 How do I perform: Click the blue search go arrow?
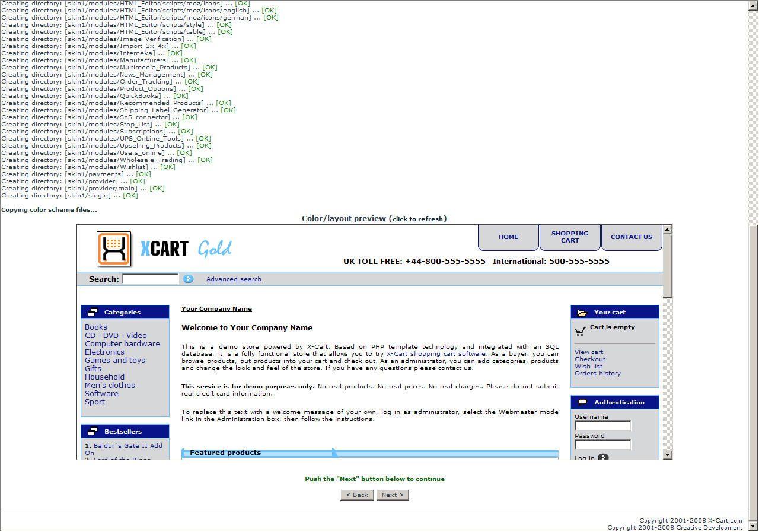click(188, 279)
